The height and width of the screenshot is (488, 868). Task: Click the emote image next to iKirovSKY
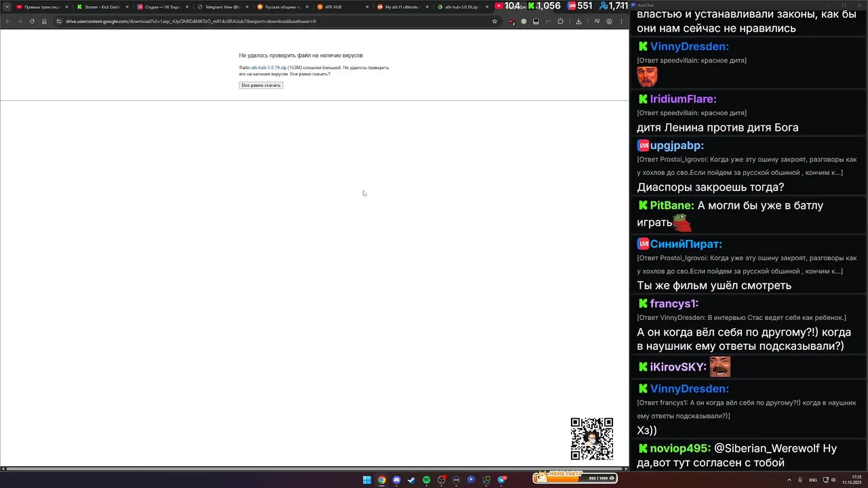tap(720, 367)
